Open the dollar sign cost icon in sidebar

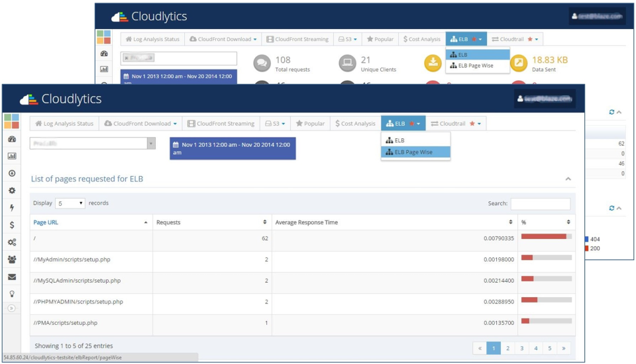(12, 225)
